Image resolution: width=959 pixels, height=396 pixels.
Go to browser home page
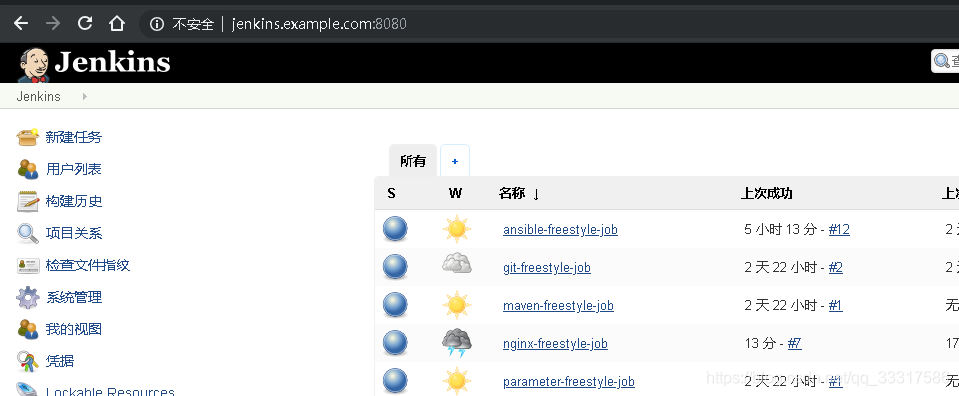(x=117, y=23)
